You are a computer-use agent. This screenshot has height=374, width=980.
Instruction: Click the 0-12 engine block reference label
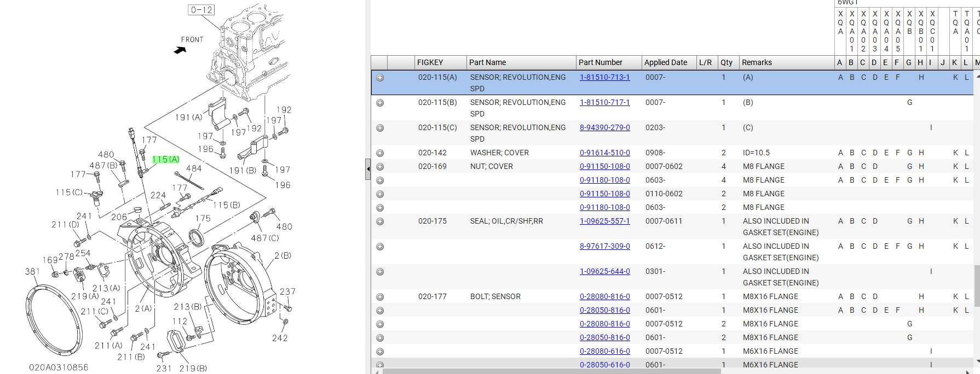[x=201, y=10]
